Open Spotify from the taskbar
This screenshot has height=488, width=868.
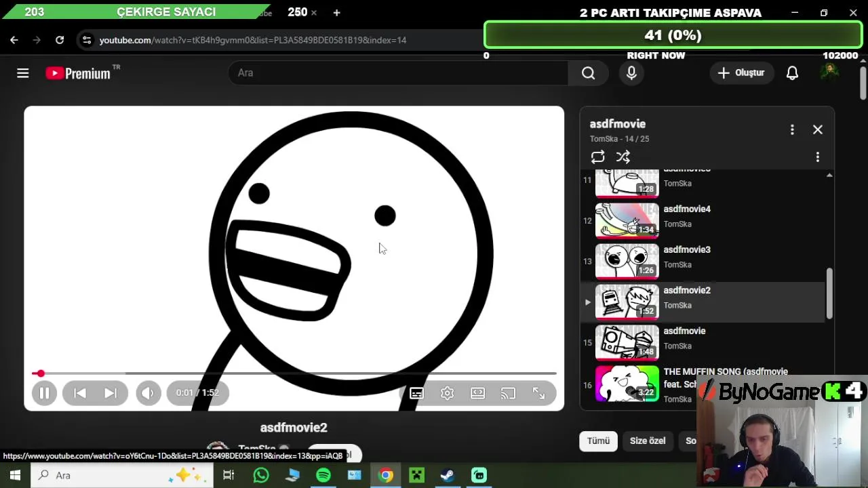pos(323,475)
